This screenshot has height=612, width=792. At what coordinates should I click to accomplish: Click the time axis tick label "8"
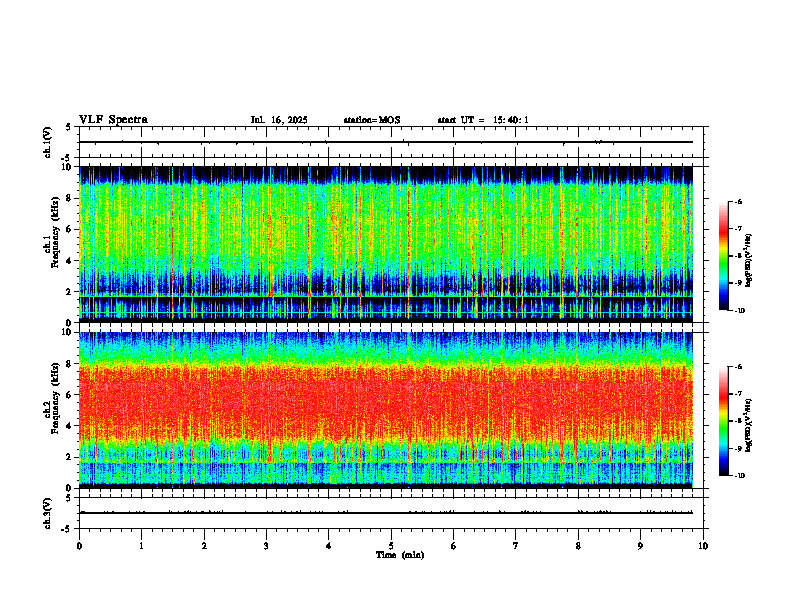[x=578, y=546]
